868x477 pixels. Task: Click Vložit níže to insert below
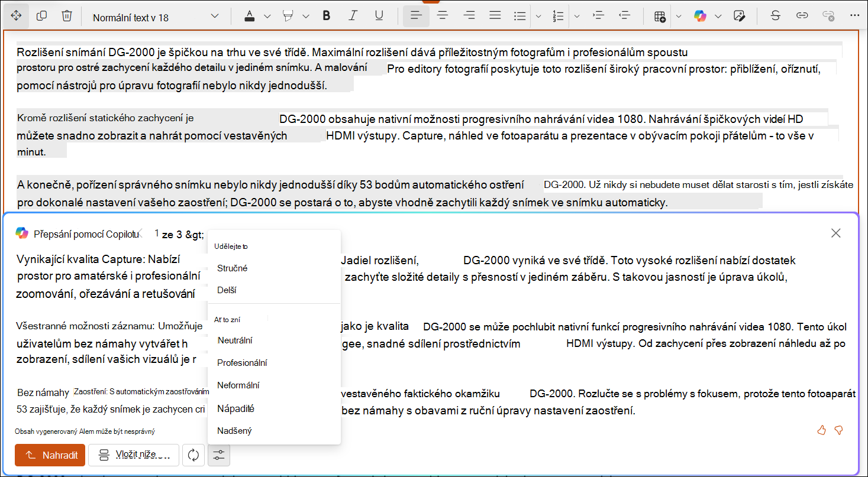pos(134,455)
